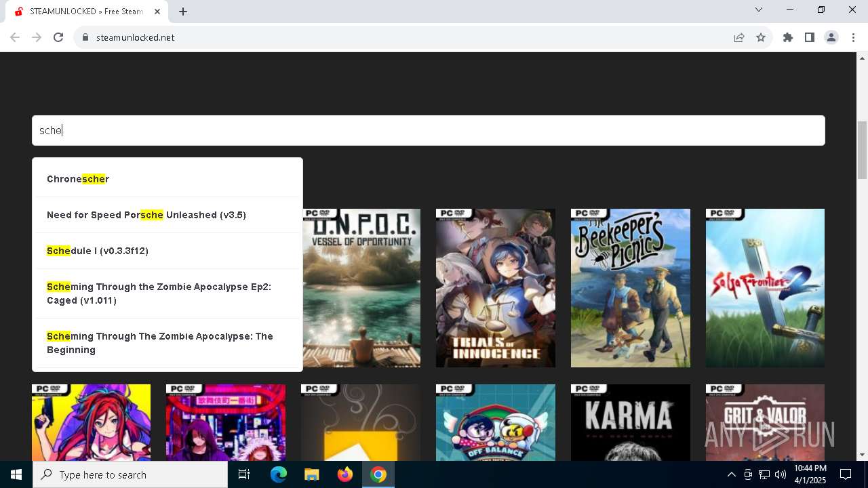This screenshot has width=868, height=488.
Task: Open the SaGa Frontier 2 game cover
Action: click(765, 288)
